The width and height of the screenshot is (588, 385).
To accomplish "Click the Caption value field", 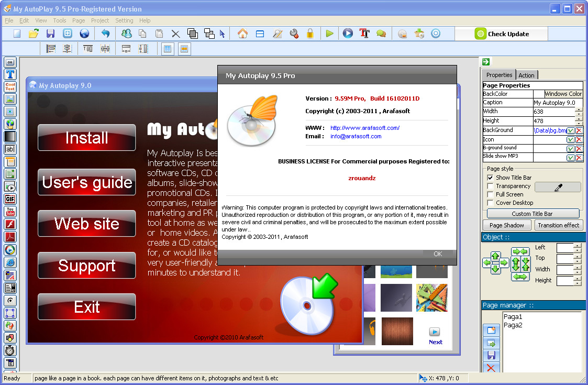I will point(558,103).
